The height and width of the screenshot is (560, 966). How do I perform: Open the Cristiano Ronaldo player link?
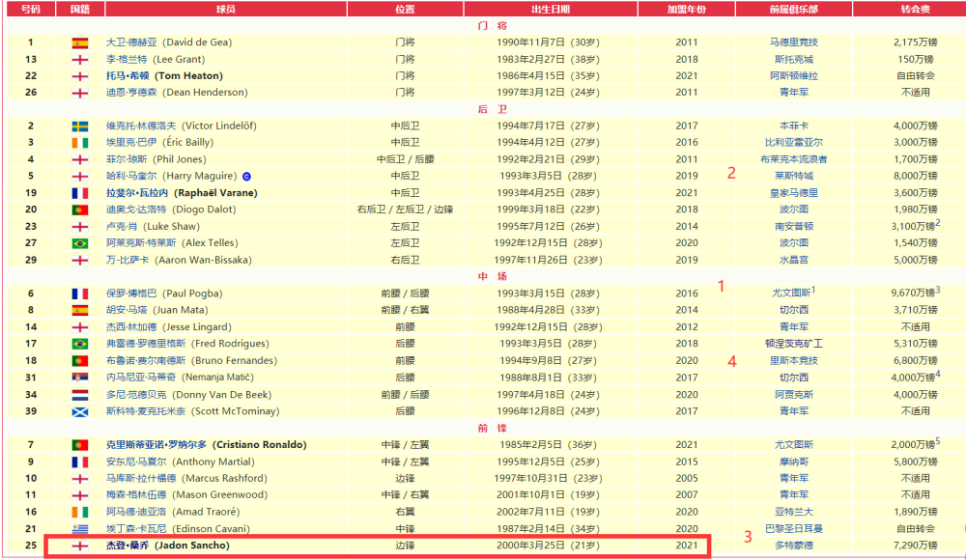pos(156,444)
